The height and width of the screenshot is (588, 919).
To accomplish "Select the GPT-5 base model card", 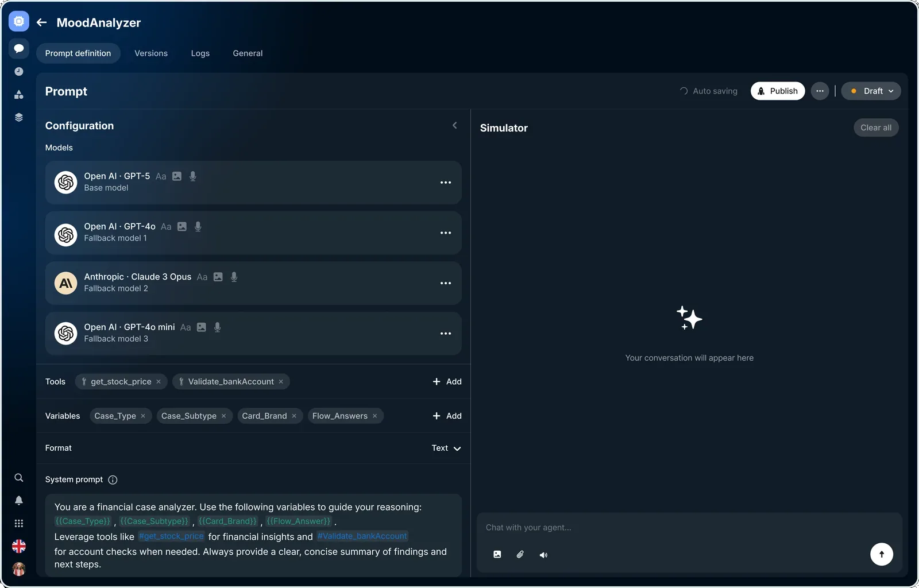I will [x=253, y=183].
